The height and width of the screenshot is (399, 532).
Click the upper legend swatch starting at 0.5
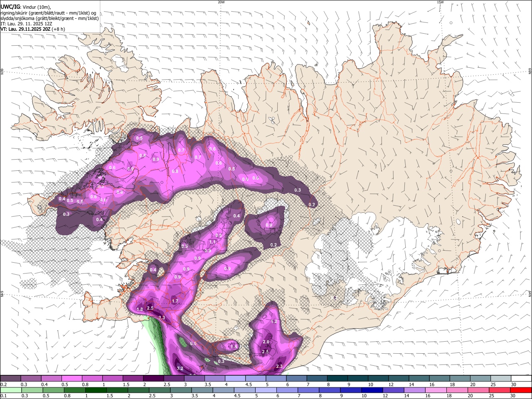[x=71, y=378]
